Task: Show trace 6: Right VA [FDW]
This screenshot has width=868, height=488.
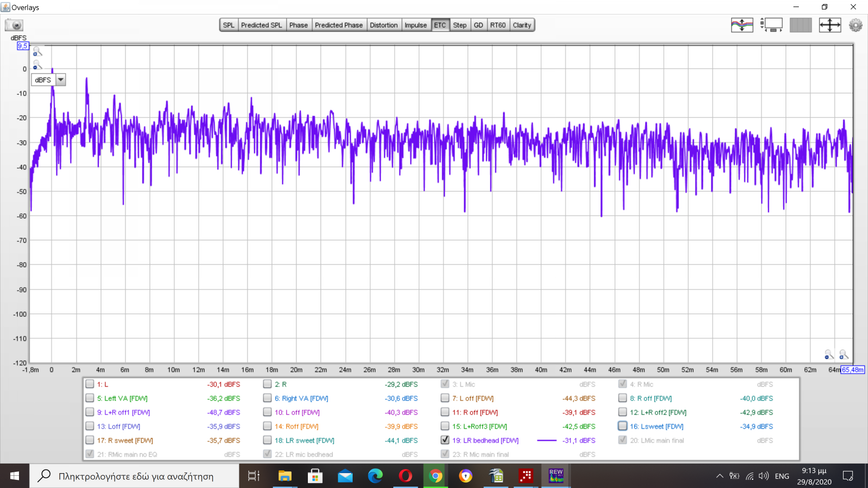Action: [267, 398]
